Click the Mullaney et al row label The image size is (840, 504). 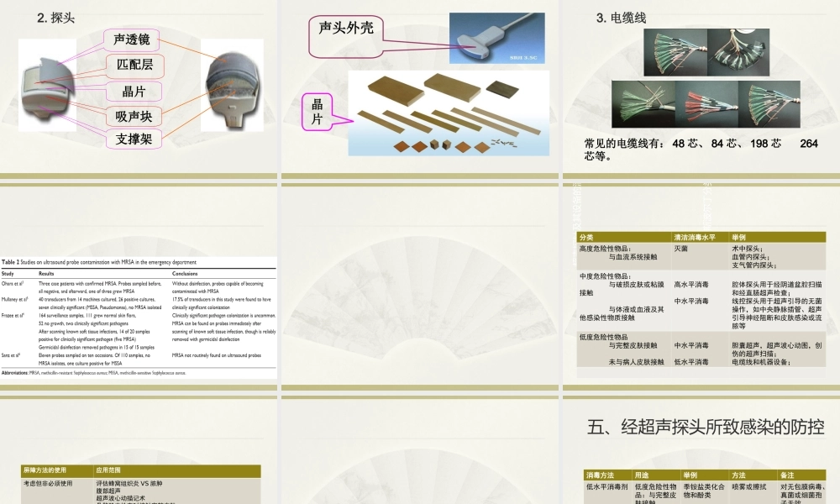14,299
